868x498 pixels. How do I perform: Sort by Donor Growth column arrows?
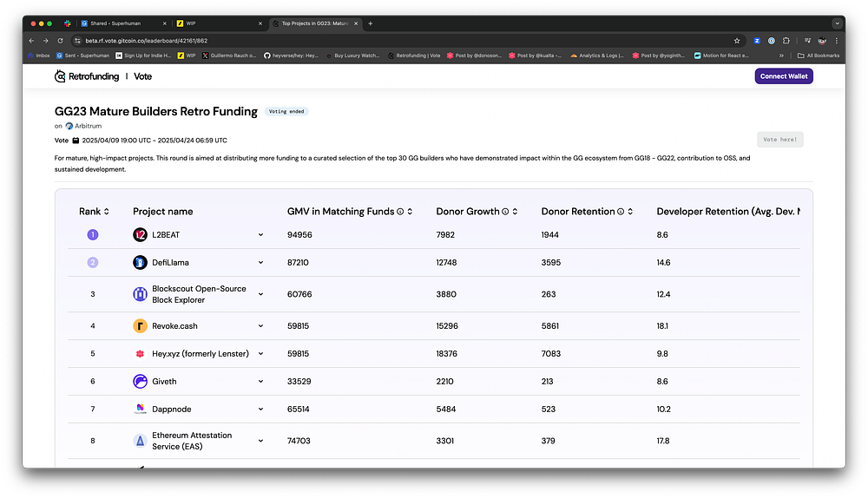coord(516,212)
